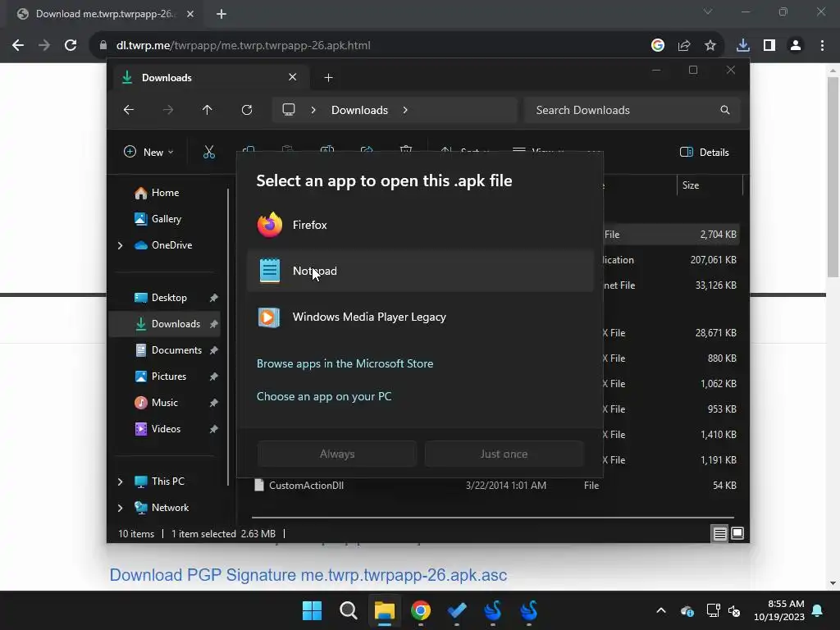
Task: Choose Firefox to open the apk file
Action: click(x=421, y=225)
